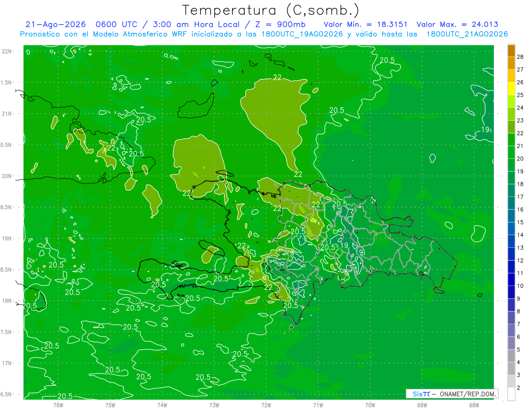This screenshot has height=411, width=532.
Task: Click the '73W' longitude axis label
Action: (x=214, y=405)
